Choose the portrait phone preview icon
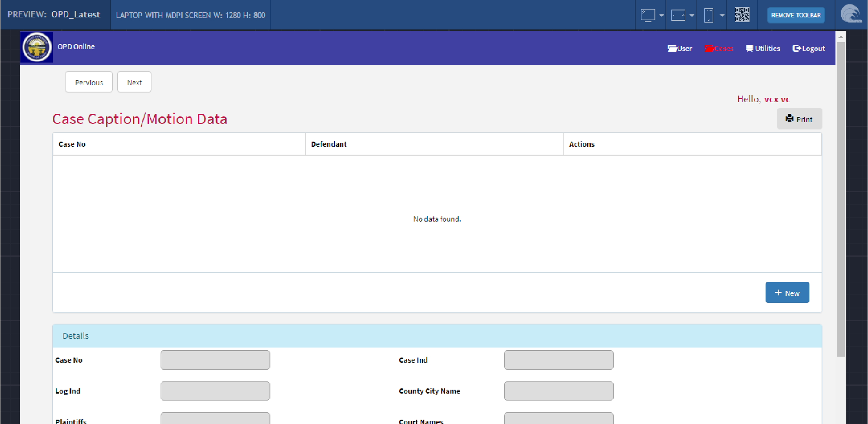 tap(708, 15)
